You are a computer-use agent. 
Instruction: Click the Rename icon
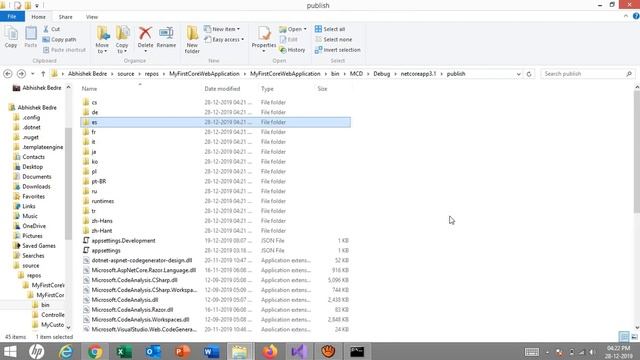(x=166, y=37)
